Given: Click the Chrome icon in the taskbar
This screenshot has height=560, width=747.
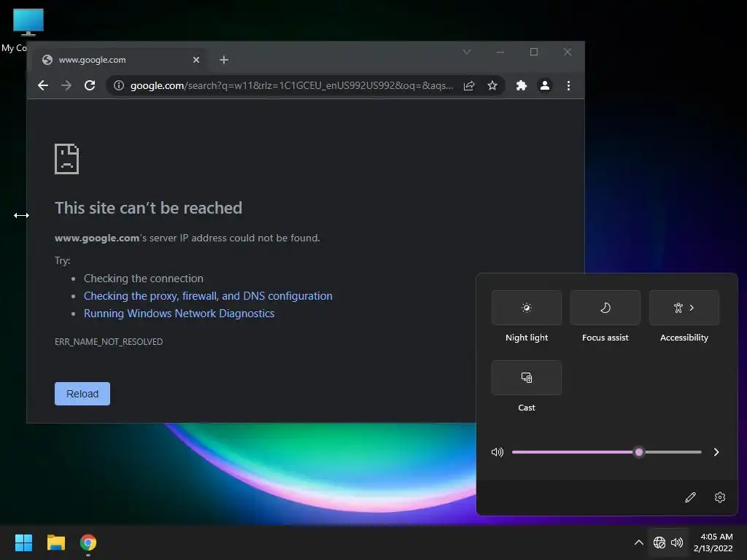Looking at the screenshot, I should 88,542.
